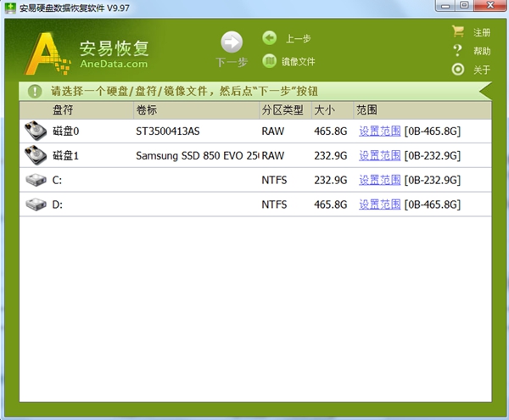The height and width of the screenshot is (420, 509).
Task: Open help via the question mark icon
Action: (x=458, y=51)
